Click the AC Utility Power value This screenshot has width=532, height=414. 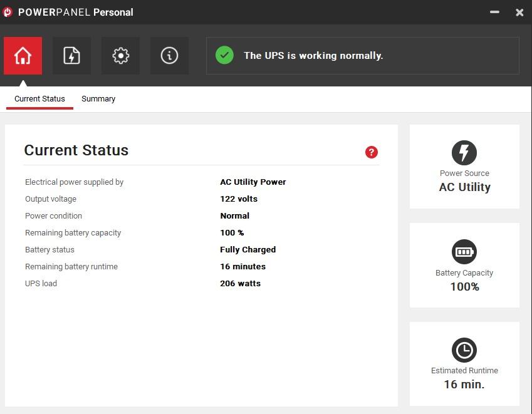[253, 182]
